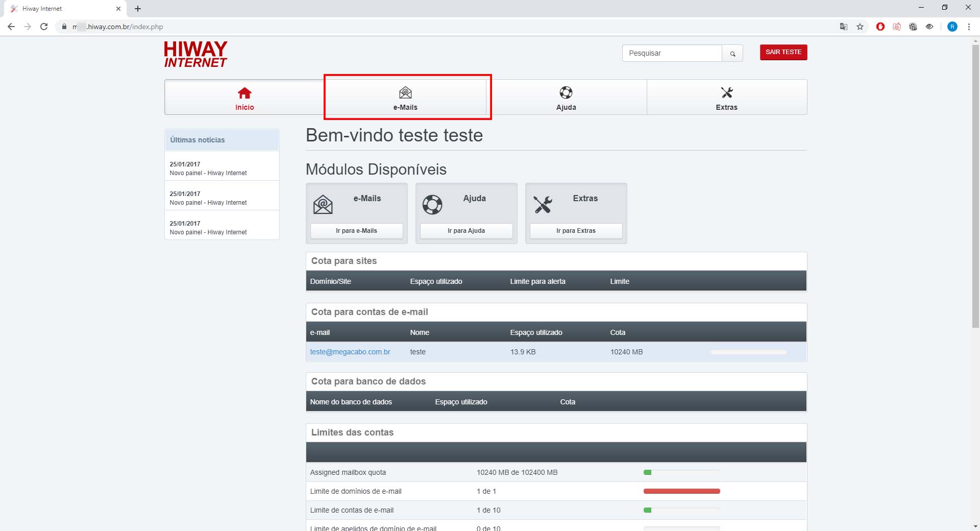This screenshot has height=531, width=980.
Task: Click the Cota para sites heading
Action: [x=344, y=261]
